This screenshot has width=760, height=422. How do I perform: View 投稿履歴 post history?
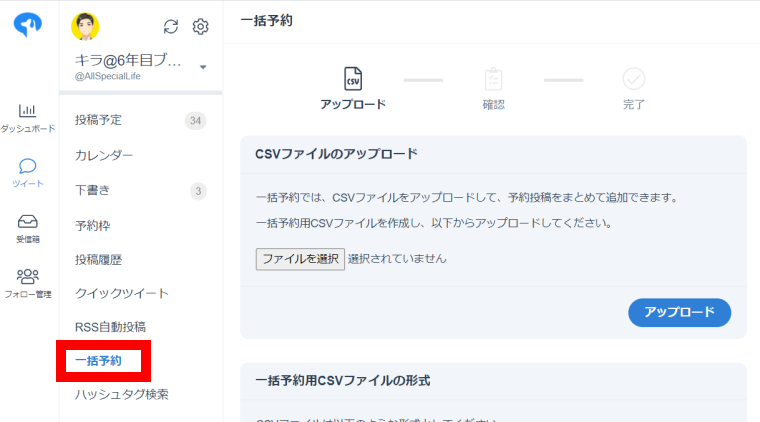98,259
